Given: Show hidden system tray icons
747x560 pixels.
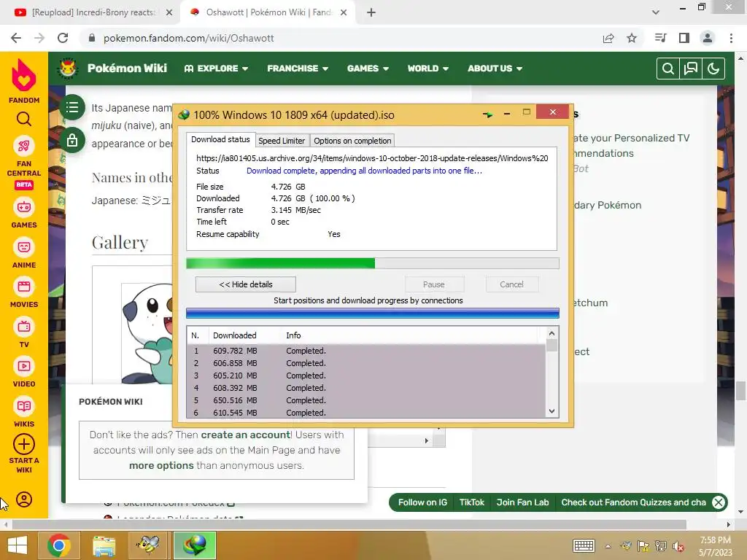Looking at the screenshot, I should click(608, 546).
